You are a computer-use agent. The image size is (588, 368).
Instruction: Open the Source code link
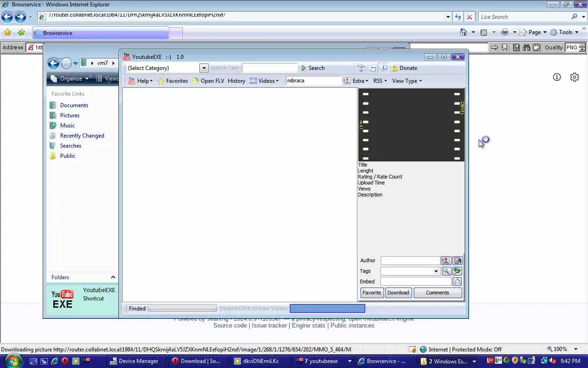click(230, 325)
